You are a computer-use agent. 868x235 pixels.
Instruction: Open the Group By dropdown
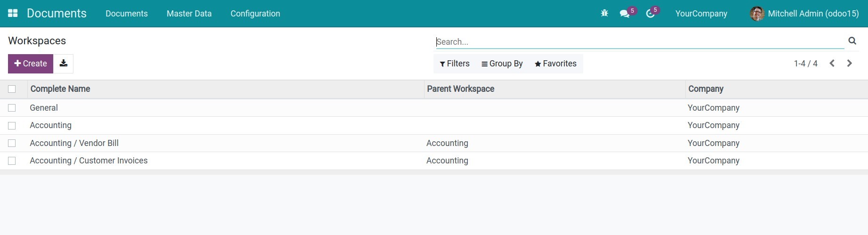click(x=502, y=64)
